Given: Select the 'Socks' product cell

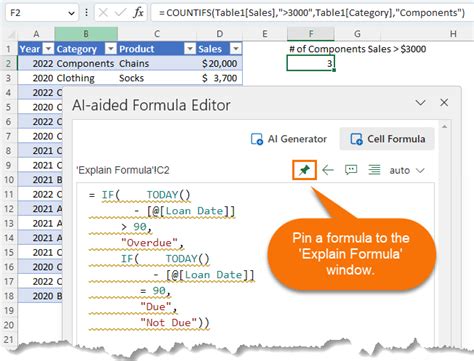Looking at the screenshot, I should pos(157,78).
